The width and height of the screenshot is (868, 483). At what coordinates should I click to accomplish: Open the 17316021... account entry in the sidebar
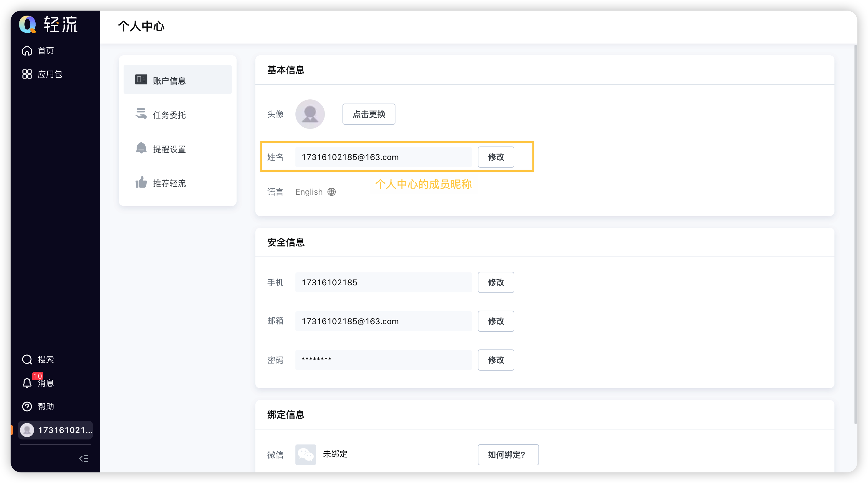tap(55, 430)
